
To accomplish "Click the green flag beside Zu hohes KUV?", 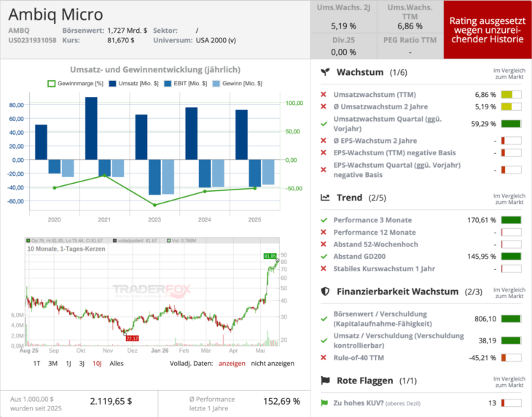I will pyautogui.click(x=324, y=403).
